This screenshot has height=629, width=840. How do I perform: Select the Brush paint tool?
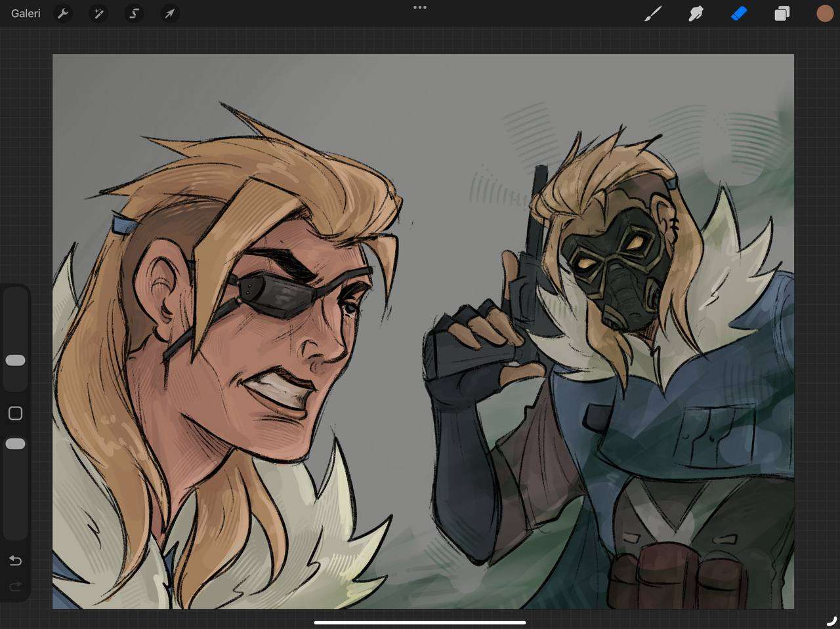pos(653,13)
